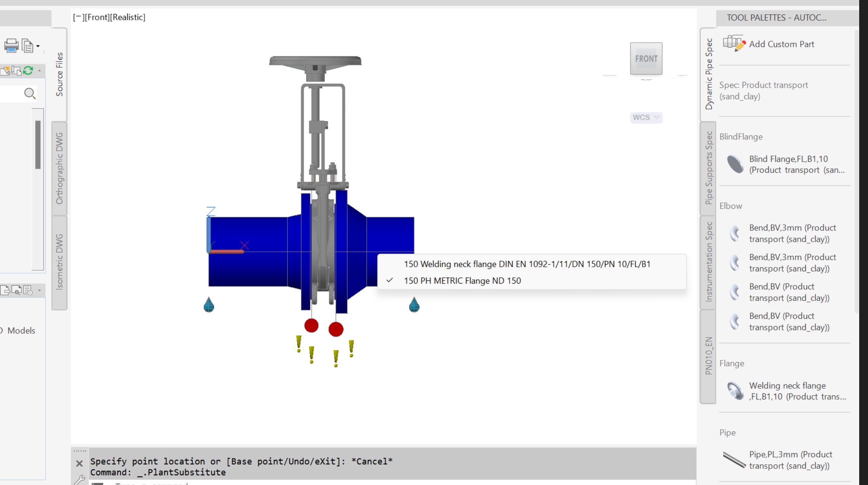The height and width of the screenshot is (485, 868).
Task: Choose 150 Welding neck flange DIN EN menu entry
Action: (527, 264)
